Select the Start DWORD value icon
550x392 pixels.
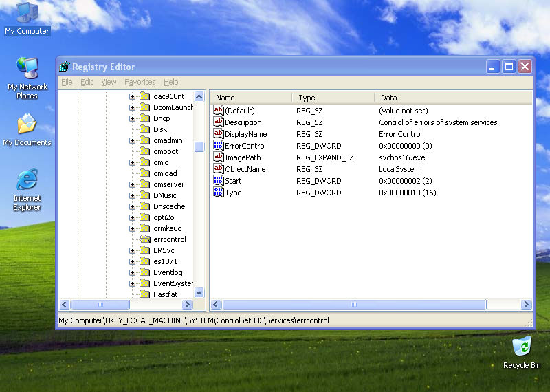click(x=219, y=181)
